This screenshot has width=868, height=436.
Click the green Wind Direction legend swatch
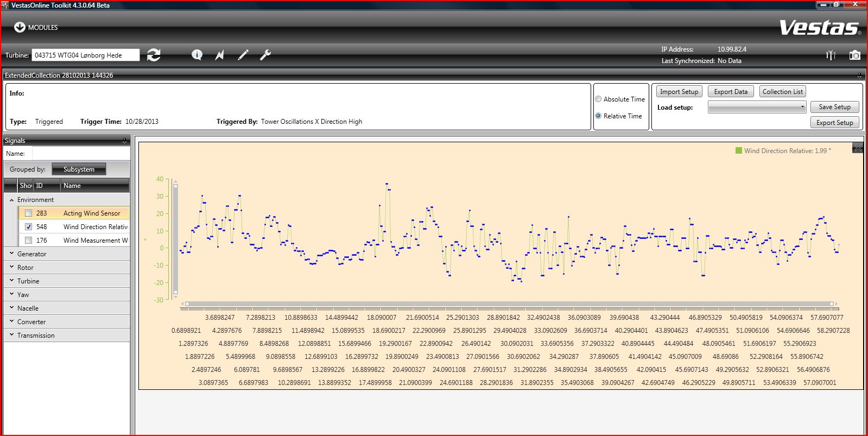[x=739, y=150]
